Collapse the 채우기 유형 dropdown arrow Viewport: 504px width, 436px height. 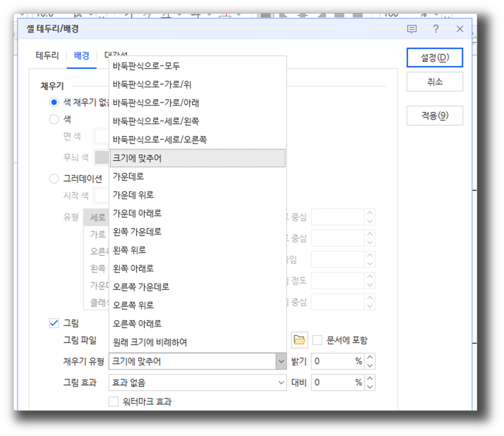coord(281,361)
